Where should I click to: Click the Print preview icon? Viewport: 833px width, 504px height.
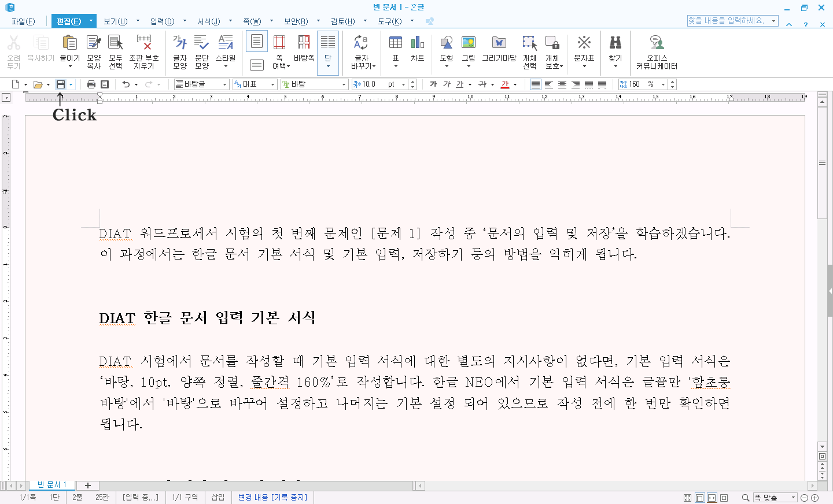coord(105,84)
